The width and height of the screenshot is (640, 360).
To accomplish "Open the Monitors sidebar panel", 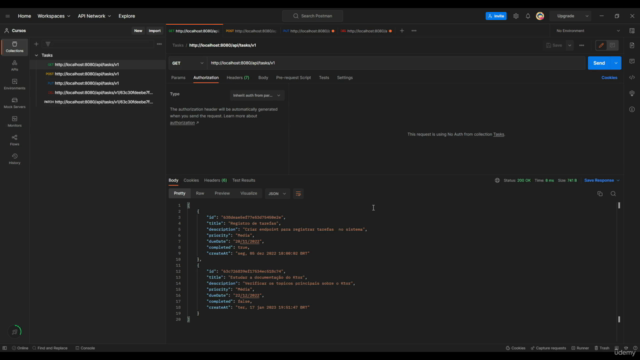I will coord(14,121).
